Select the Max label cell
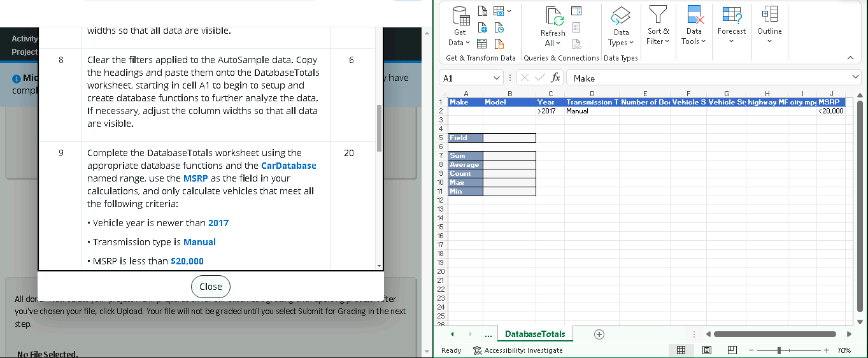This screenshot has height=358, width=868. (x=466, y=182)
